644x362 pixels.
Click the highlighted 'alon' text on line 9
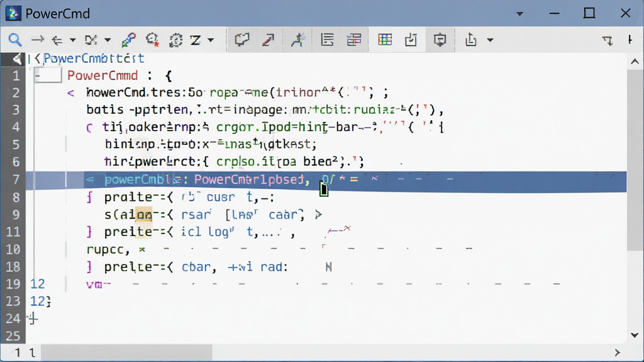[x=144, y=214]
